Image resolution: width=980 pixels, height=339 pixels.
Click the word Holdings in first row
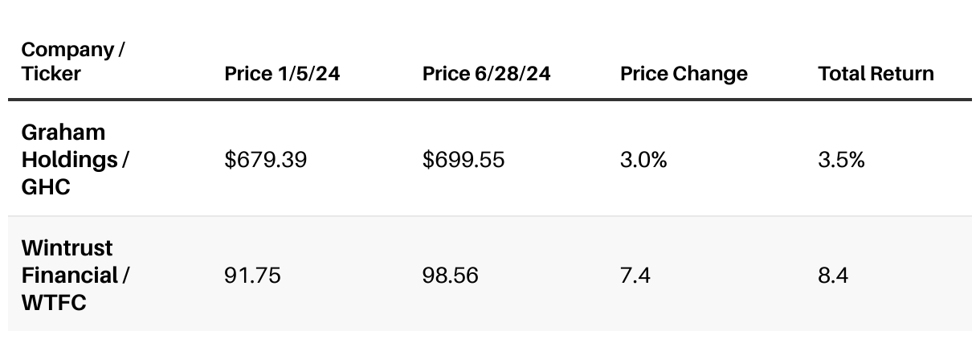pyautogui.click(x=69, y=160)
